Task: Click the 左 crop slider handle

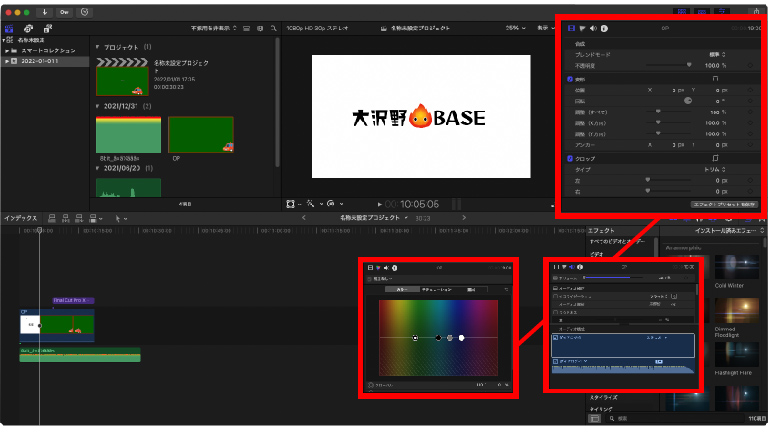Action: [x=648, y=180]
